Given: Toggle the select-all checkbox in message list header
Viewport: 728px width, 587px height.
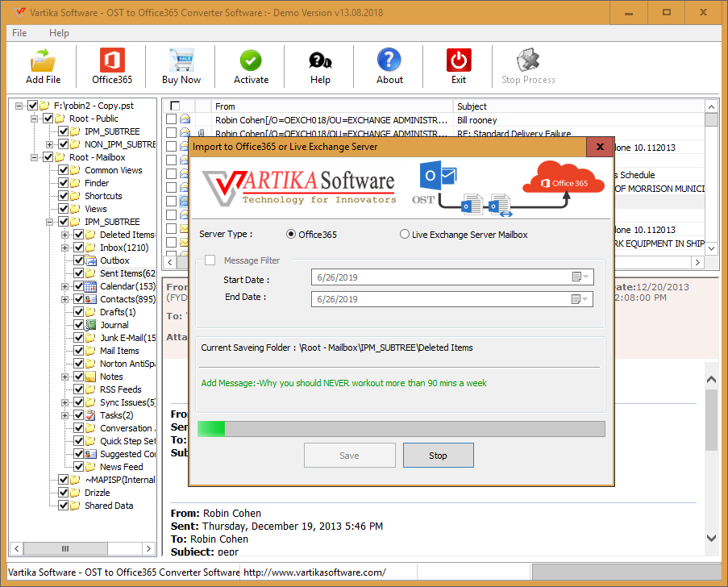Looking at the screenshot, I should pos(175,106).
